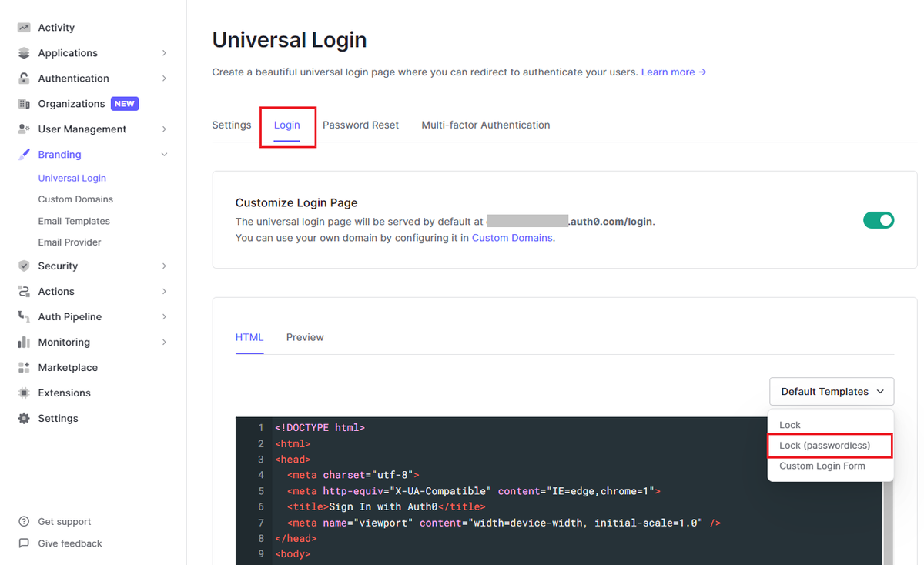Click the Branding pen icon
Image resolution: width=924 pixels, height=565 pixels.
[24, 155]
